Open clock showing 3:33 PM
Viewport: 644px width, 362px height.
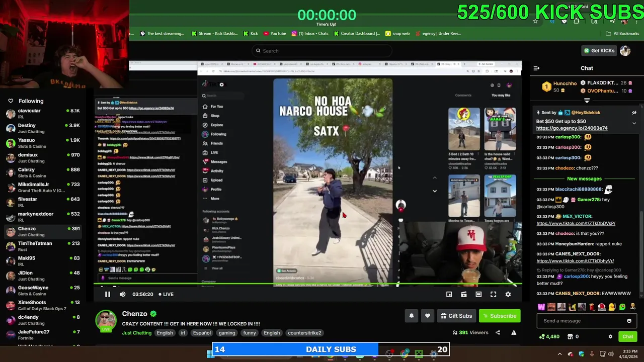click(x=628, y=354)
